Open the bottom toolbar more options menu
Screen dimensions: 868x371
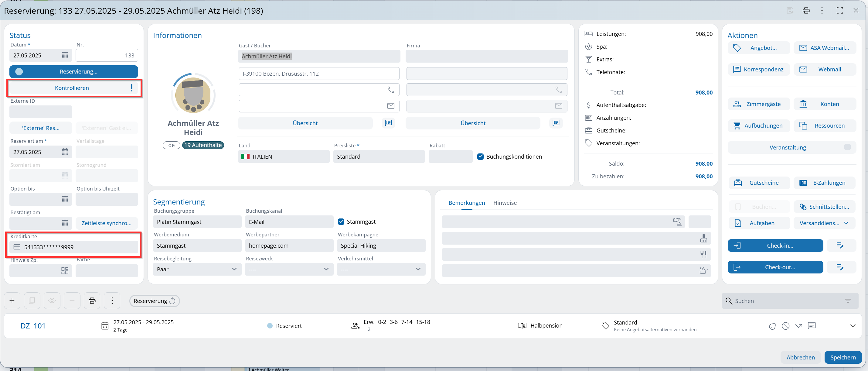(112, 301)
